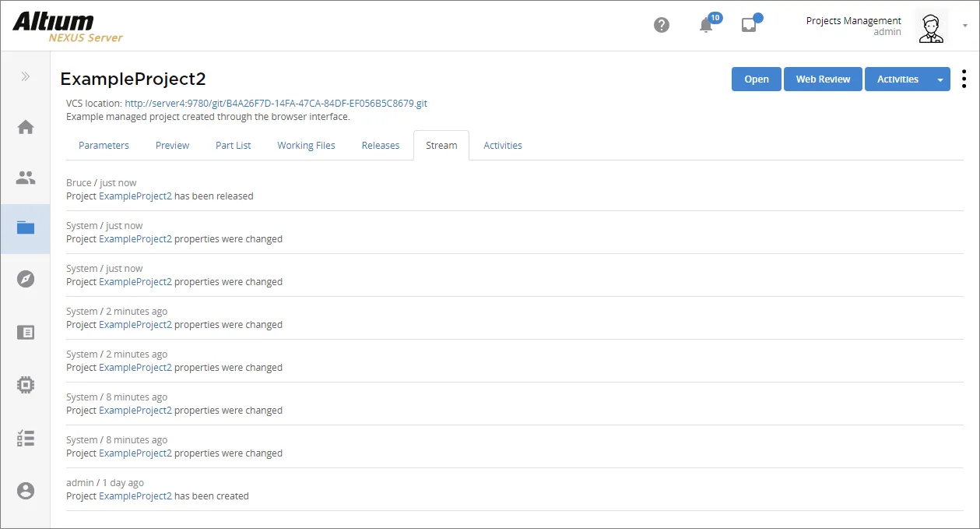Go to Home via sidebar house icon
The width and height of the screenshot is (980, 529).
click(26, 127)
